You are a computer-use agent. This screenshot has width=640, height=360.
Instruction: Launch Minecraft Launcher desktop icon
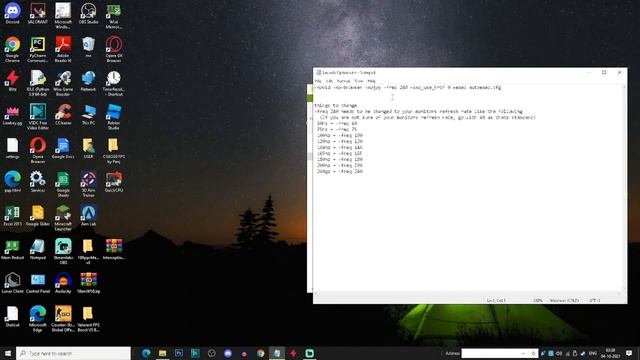point(63,218)
